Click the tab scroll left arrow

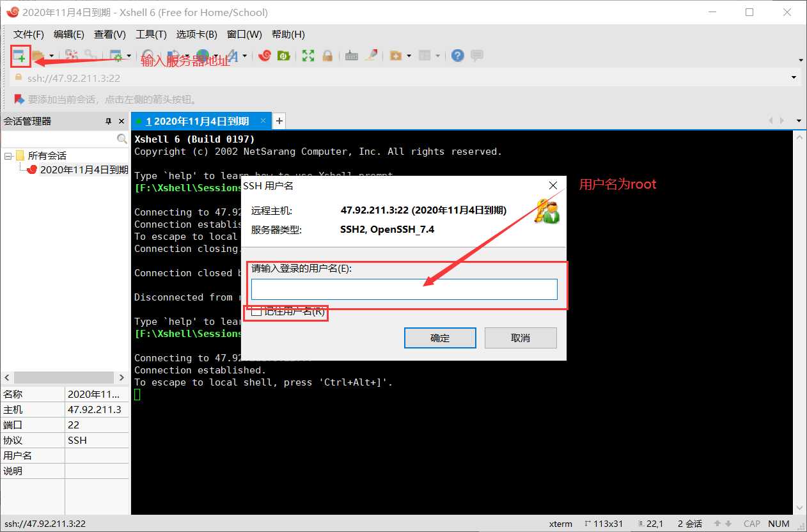771,121
